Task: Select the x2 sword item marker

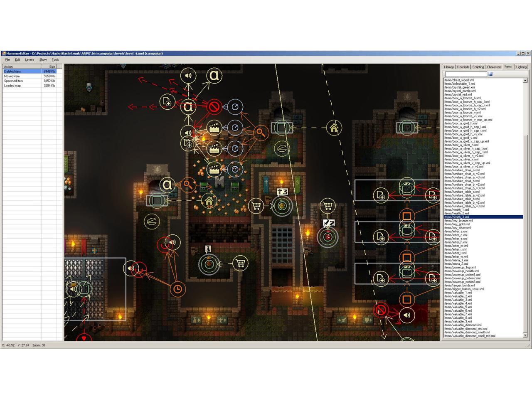Action: pyautogui.click(x=329, y=223)
